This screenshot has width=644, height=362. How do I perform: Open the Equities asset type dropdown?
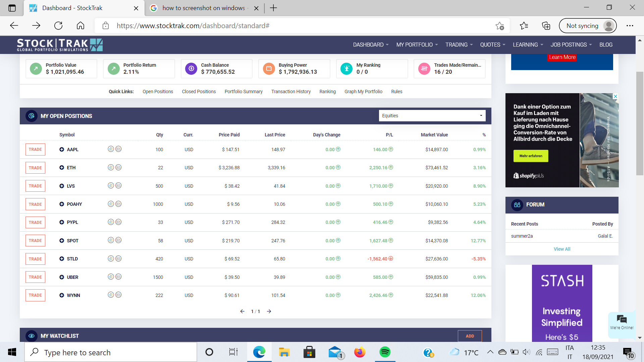[x=432, y=116]
